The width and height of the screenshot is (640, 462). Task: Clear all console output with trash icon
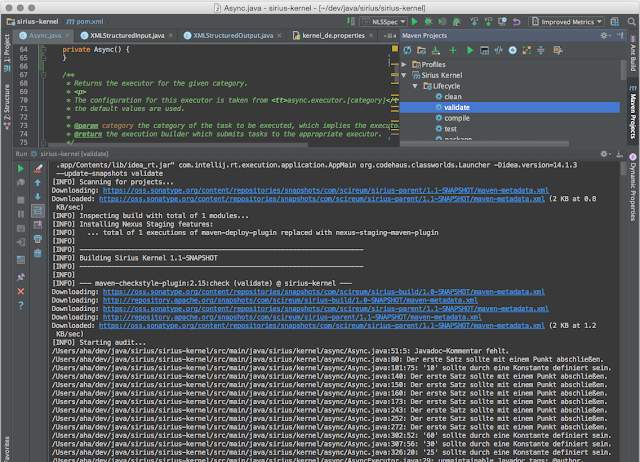[38, 253]
